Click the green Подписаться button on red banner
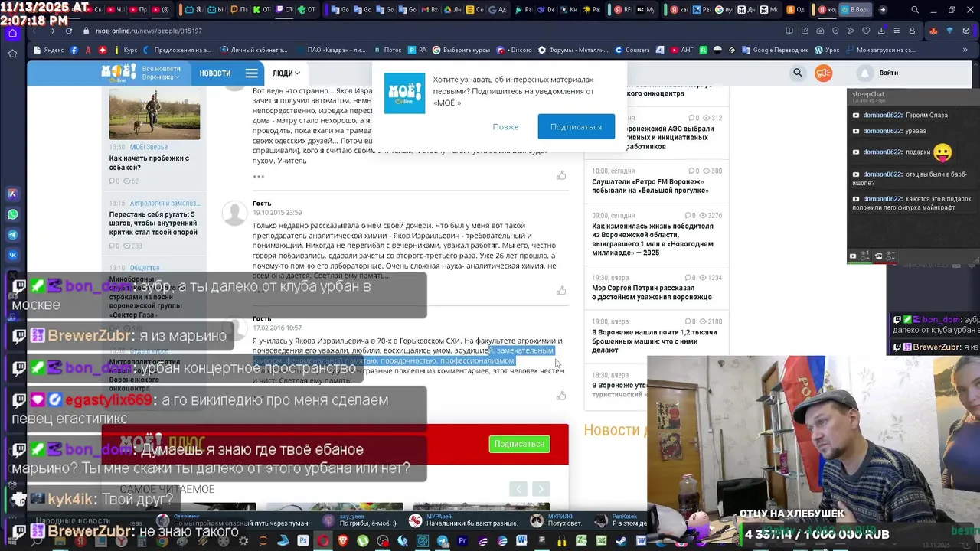The image size is (980, 551). click(x=519, y=444)
